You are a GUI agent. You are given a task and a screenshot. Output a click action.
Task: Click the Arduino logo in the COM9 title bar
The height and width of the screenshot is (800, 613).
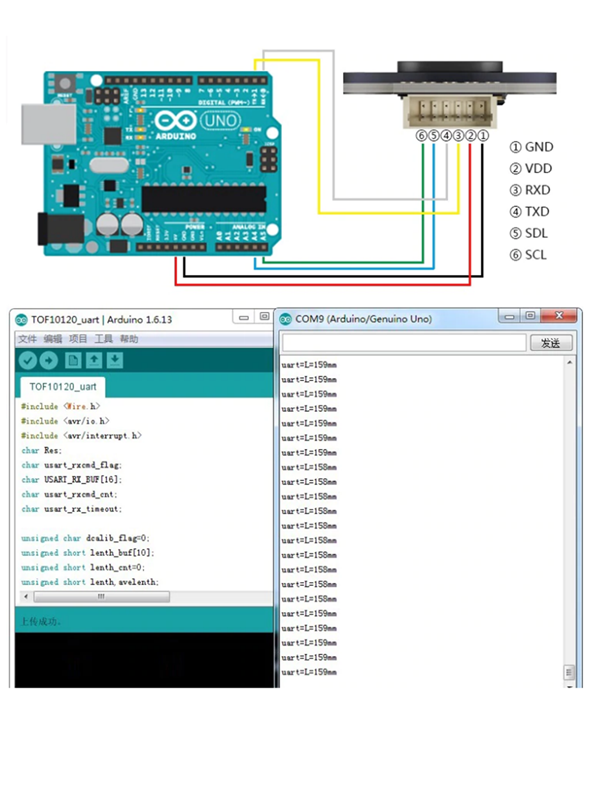286,319
